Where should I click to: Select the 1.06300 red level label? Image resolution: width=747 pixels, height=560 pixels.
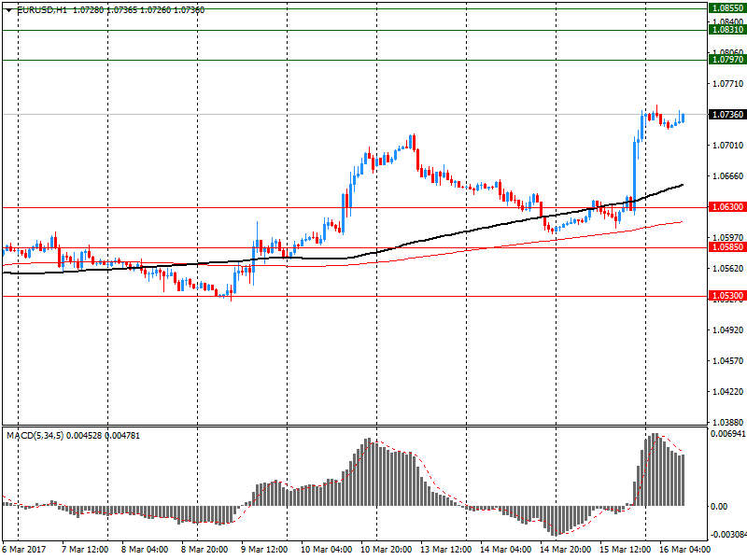pyautogui.click(x=727, y=206)
